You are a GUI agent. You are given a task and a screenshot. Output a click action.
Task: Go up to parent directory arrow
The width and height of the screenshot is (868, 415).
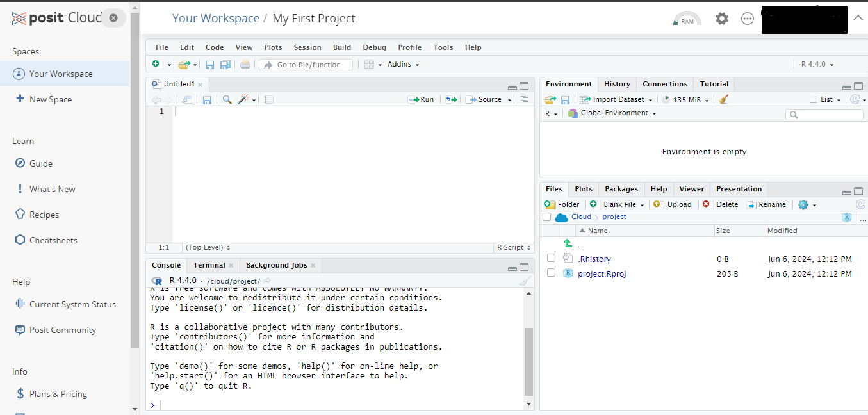point(567,243)
